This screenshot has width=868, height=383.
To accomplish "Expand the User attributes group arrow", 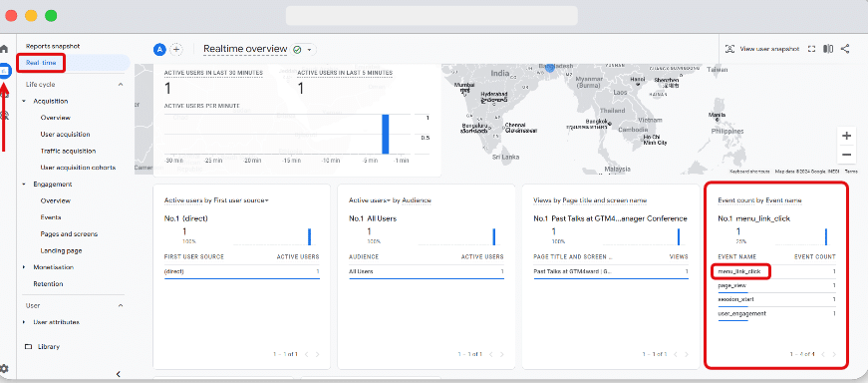I will pyautogui.click(x=24, y=322).
